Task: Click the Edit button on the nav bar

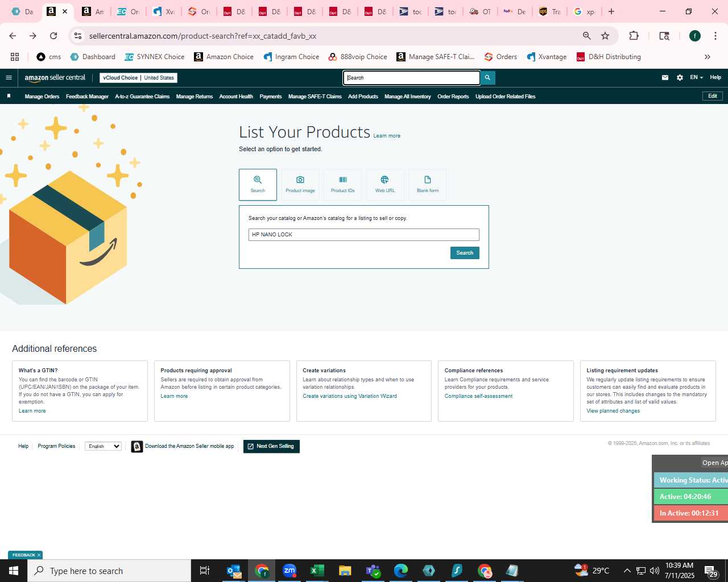Action: coord(713,96)
